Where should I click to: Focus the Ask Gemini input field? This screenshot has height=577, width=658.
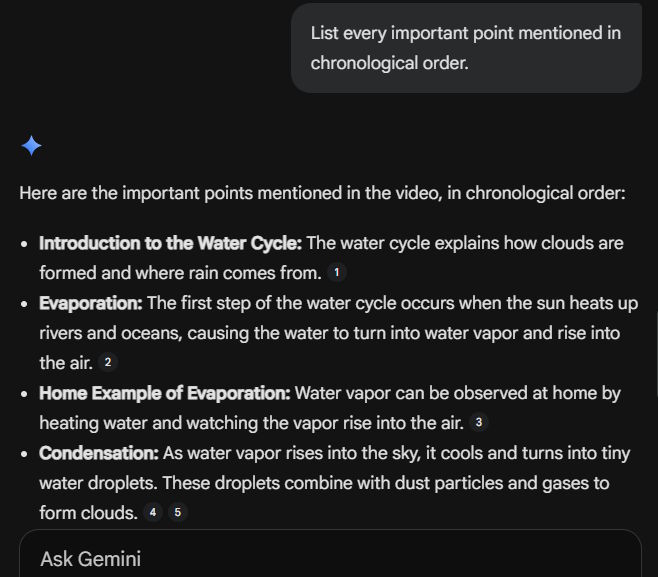(x=330, y=554)
